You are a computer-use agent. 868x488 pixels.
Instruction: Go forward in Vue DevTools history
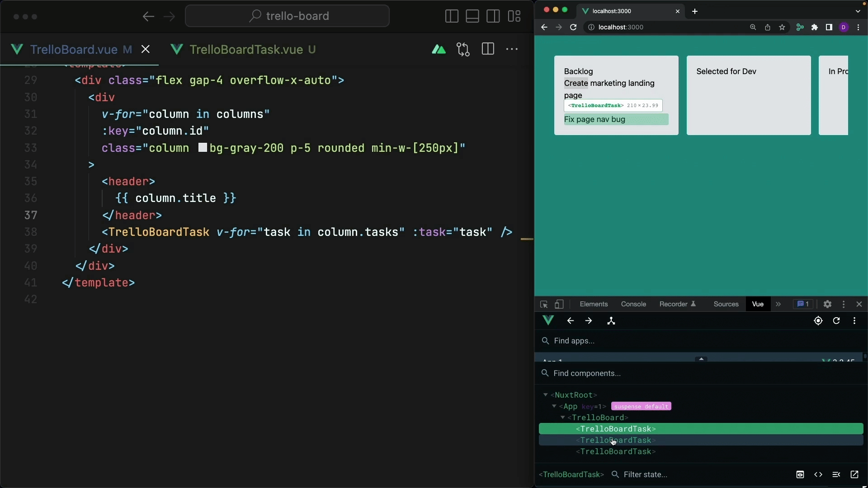pyautogui.click(x=589, y=321)
